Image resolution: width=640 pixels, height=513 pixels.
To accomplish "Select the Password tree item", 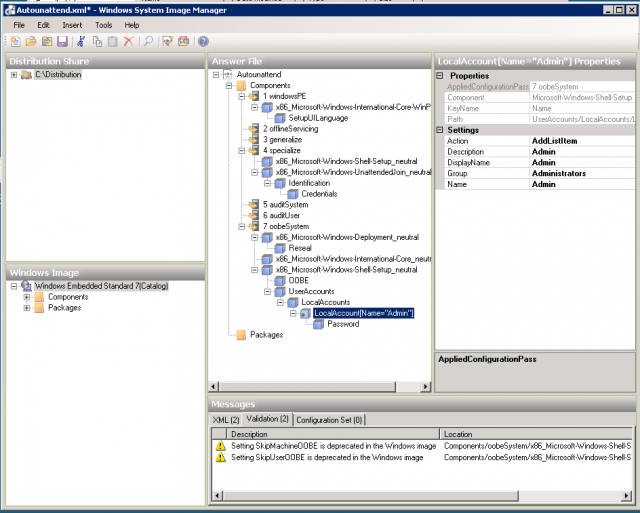I will pos(343,324).
